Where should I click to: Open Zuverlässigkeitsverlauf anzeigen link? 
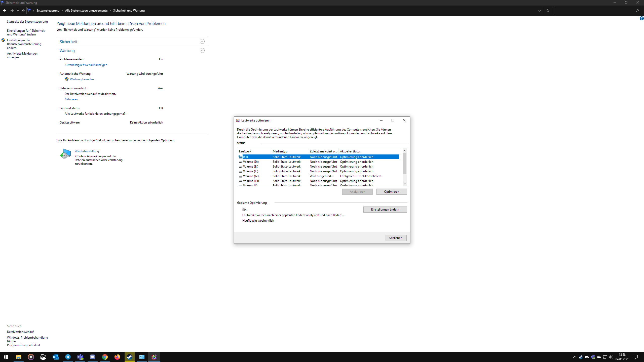[86, 65]
